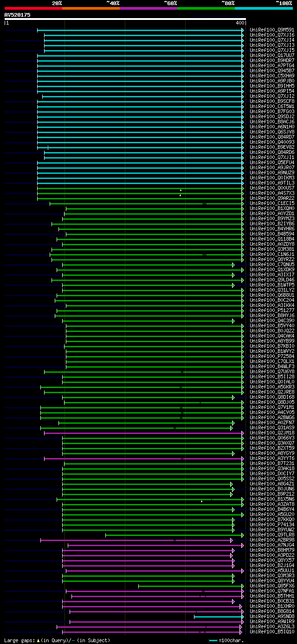The height and width of the screenshot is (644, 297).
Task: Open hit UniRef100_Q7XJI6
Action: [x=272, y=35]
